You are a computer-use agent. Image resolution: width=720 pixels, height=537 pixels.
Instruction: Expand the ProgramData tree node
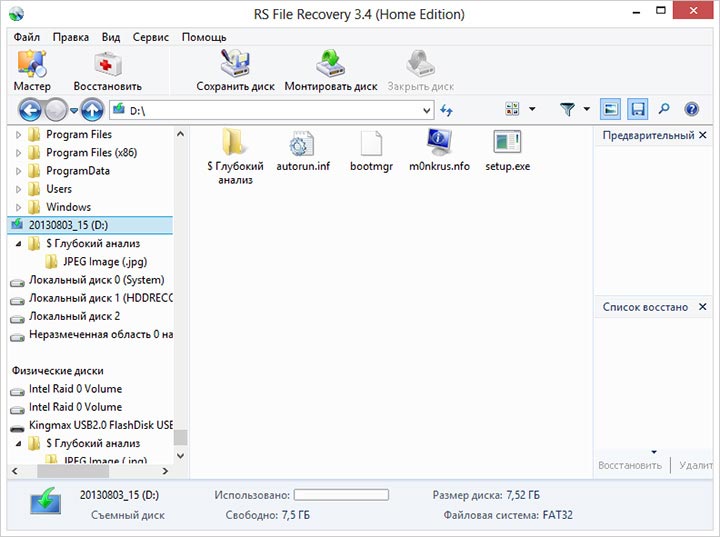(x=18, y=171)
